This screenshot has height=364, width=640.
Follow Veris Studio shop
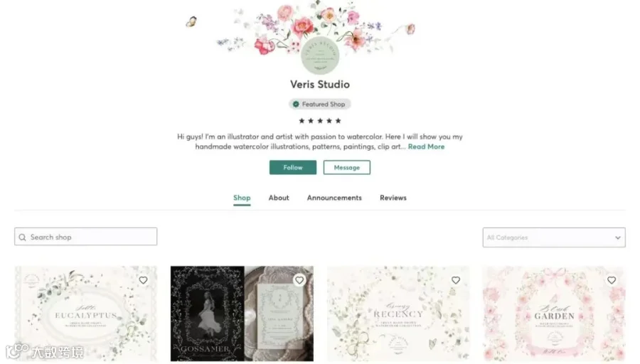(x=293, y=167)
